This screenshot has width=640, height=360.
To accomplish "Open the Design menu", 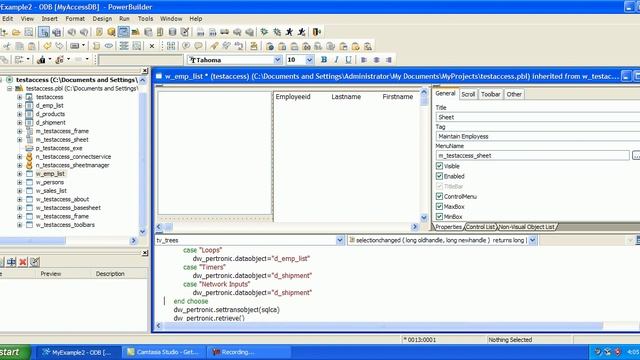I will [102, 19].
